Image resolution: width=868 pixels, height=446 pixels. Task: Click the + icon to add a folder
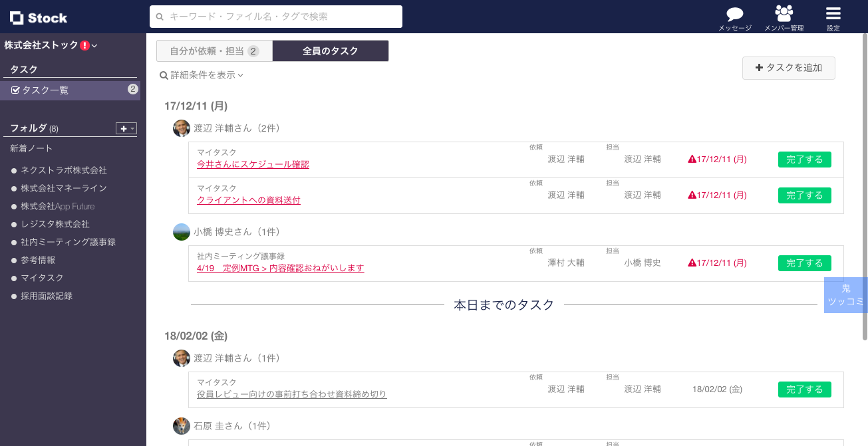click(x=122, y=128)
